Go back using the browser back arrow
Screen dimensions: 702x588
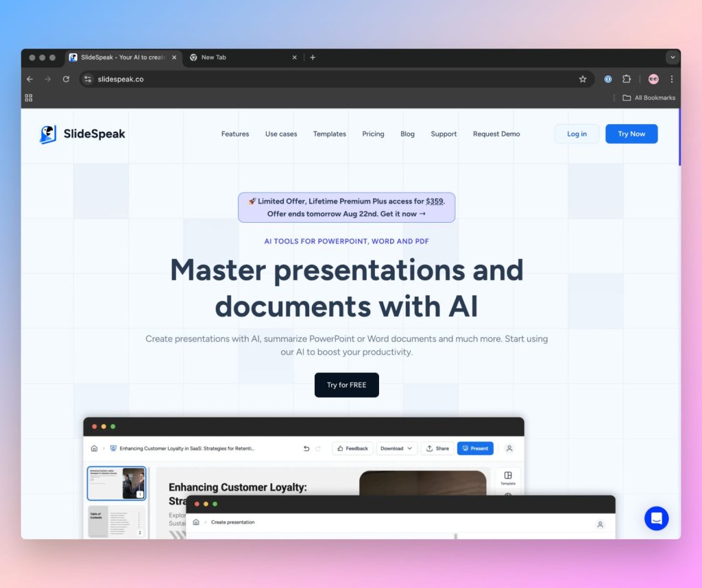coord(29,79)
